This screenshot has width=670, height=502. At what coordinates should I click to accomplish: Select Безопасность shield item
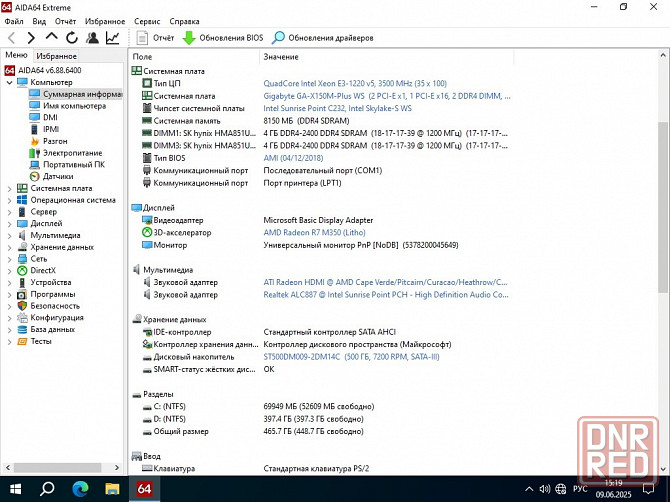tap(55, 306)
